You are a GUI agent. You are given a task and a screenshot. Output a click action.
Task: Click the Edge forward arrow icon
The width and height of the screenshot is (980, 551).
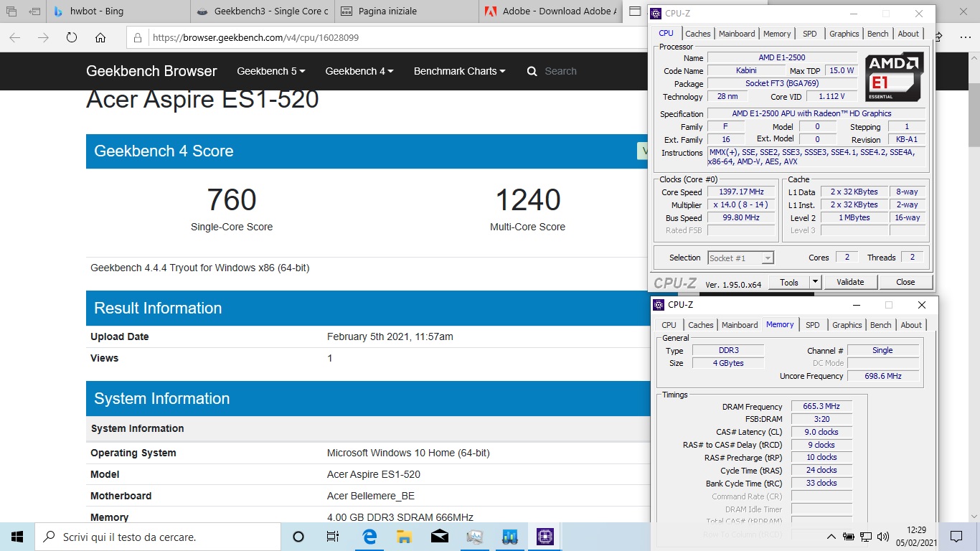click(43, 38)
